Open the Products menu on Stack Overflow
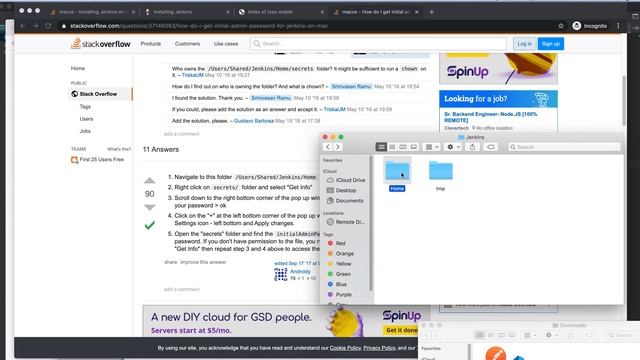 (x=151, y=44)
